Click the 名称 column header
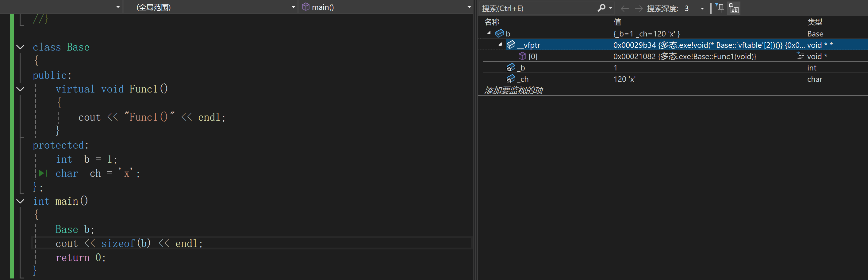868x280 pixels. [547, 22]
